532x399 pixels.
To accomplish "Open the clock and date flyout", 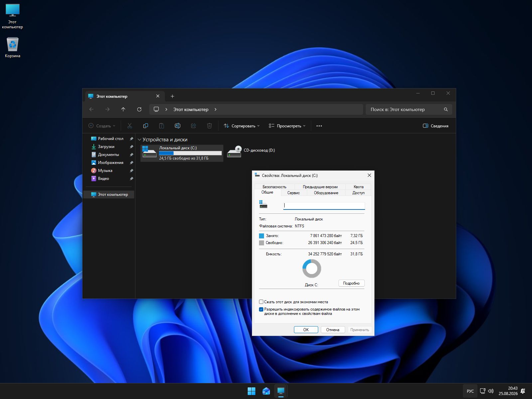I will (x=508, y=391).
